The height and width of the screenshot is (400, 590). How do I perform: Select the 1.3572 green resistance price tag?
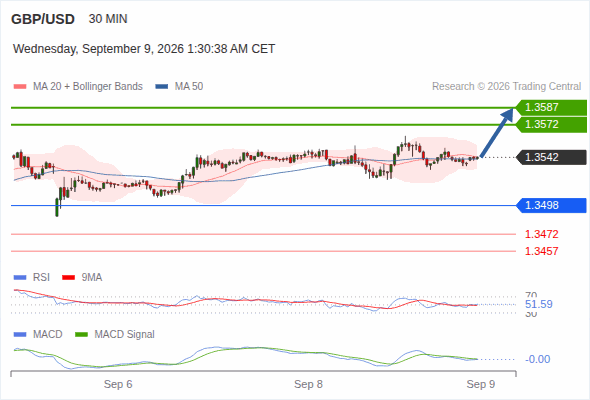[551, 125]
